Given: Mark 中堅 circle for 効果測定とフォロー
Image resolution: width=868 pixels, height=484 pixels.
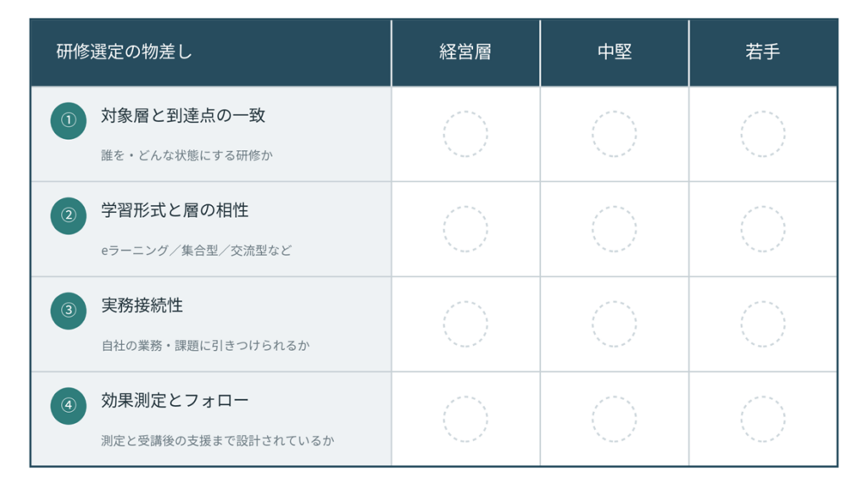Looking at the screenshot, I should point(614,420).
